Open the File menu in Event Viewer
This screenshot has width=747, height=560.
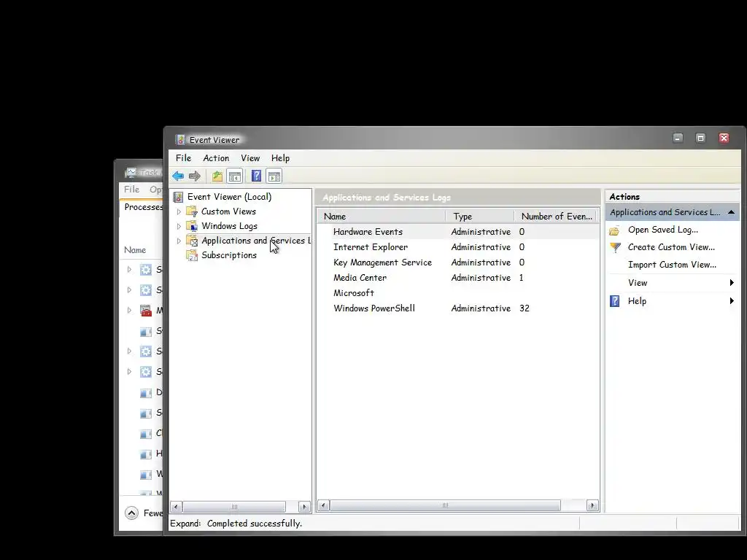tap(183, 158)
